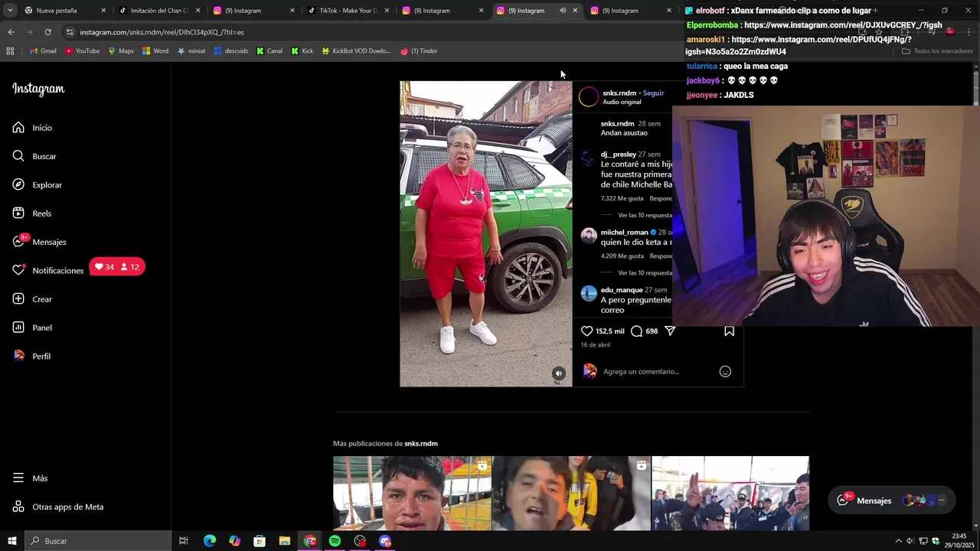Open Spotify from the taskbar
The image size is (980, 551).
pyautogui.click(x=335, y=541)
